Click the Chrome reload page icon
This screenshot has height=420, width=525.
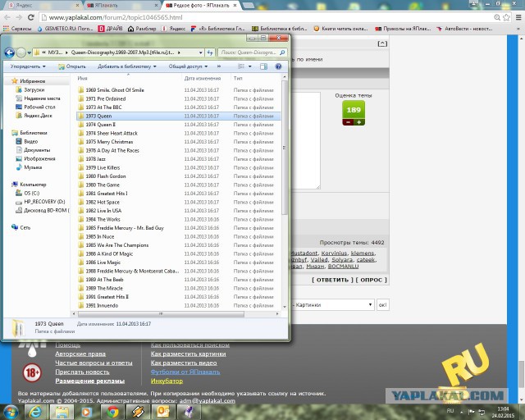(x=31, y=17)
